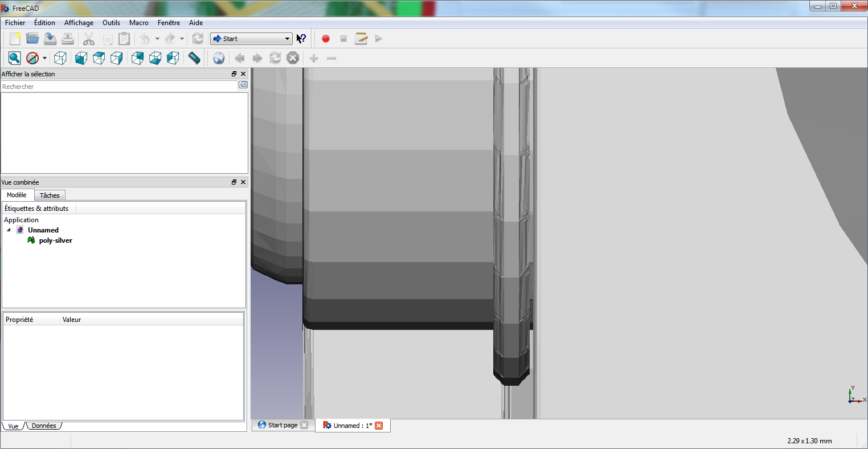Activate the measure distance ruler tool
The height and width of the screenshot is (449, 868).
coord(194,58)
